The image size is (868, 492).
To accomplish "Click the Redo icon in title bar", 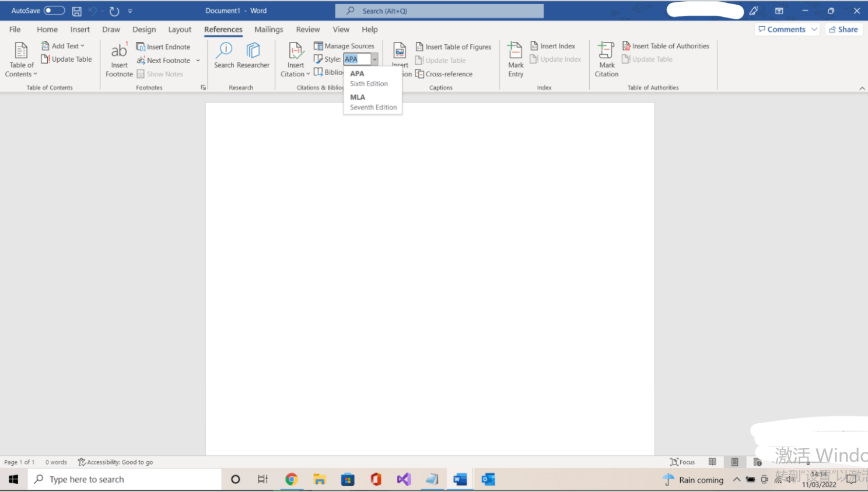I will tap(114, 11).
